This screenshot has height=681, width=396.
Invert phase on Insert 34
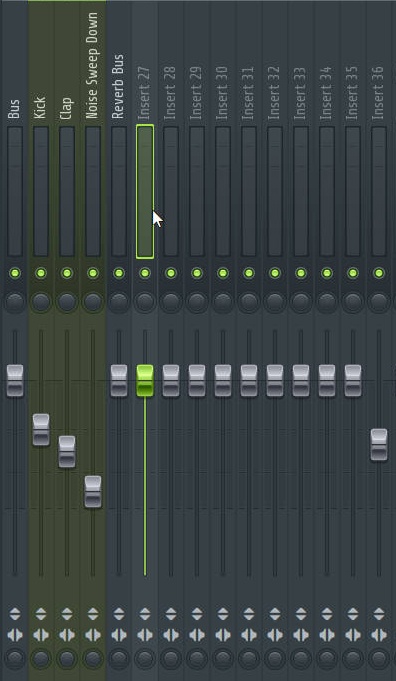(327, 614)
